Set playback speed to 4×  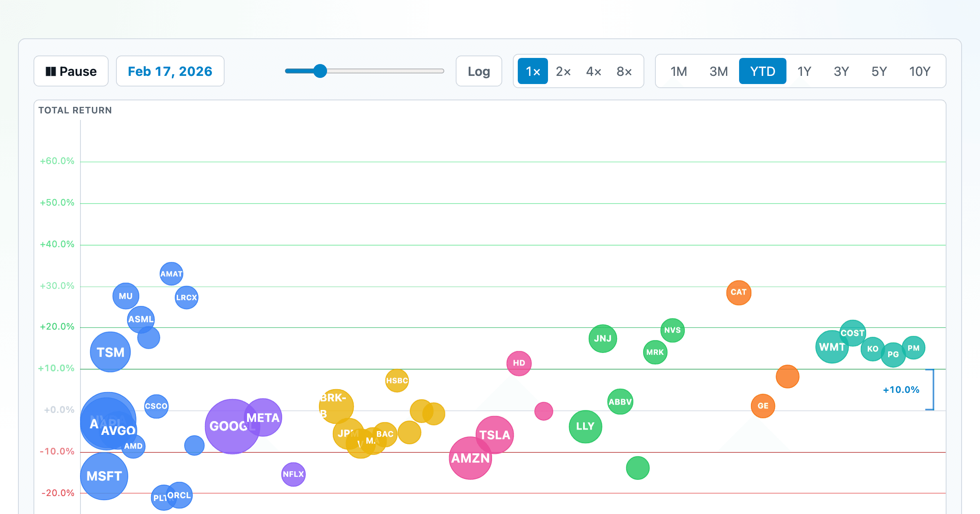pyautogui.click(x=594, y=71)
